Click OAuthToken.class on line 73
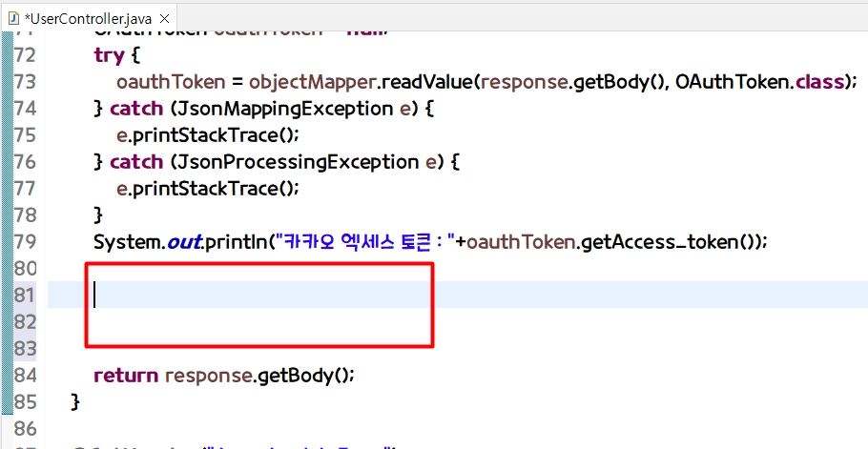This screenshot has width=868, height=449. coord(759,82)
